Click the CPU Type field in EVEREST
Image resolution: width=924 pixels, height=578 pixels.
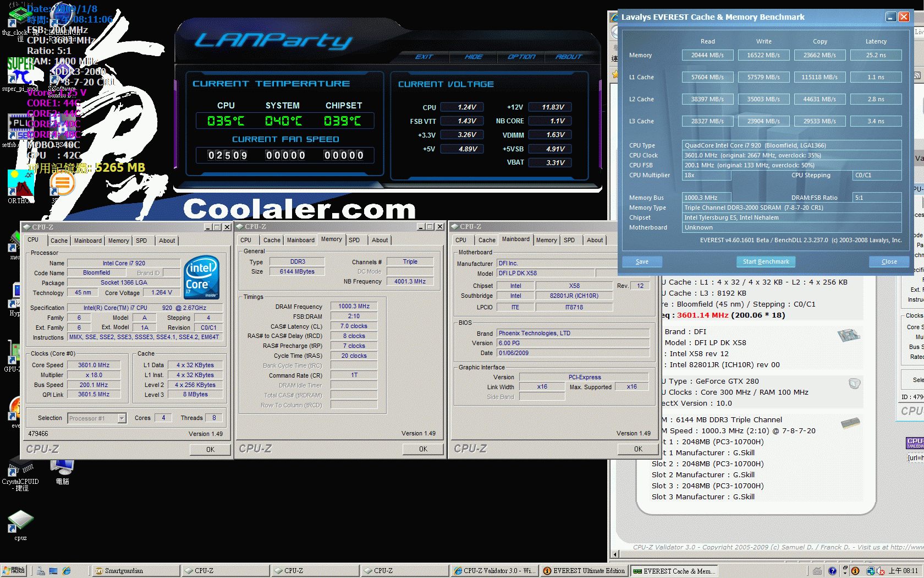pyautogui.click(x=791, y=145)
